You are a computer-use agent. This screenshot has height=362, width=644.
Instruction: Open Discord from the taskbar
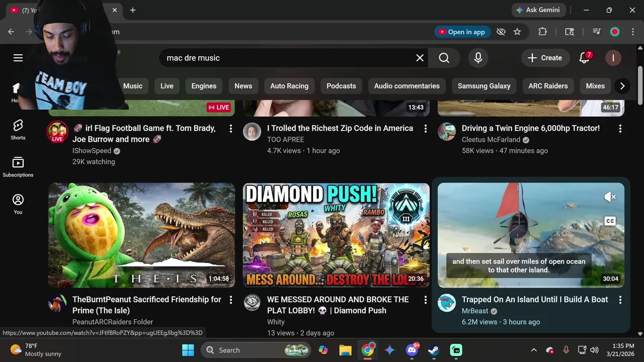coord(412,350)
